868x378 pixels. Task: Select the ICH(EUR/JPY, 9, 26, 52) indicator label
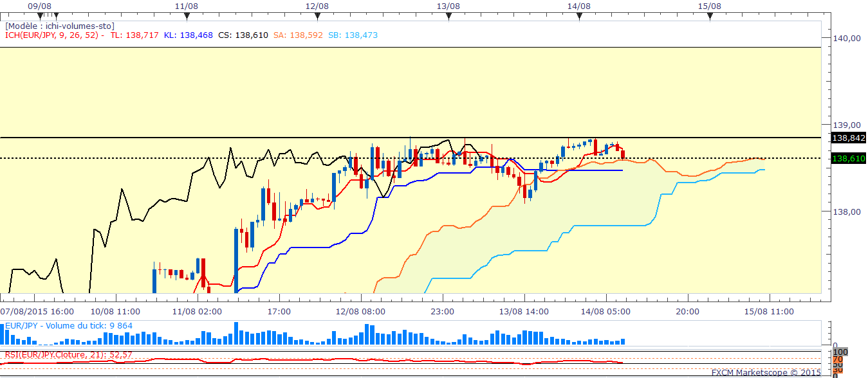(55, 35)
